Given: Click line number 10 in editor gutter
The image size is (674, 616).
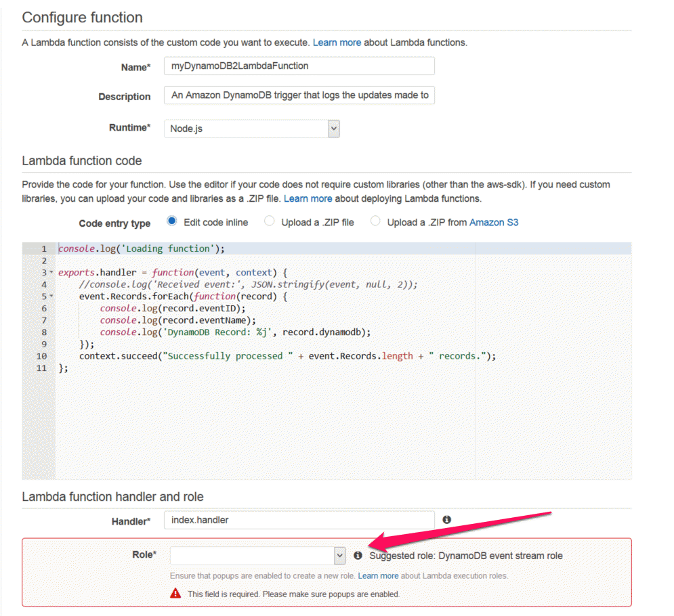Looking at the screenshot, I should tap(42, 356).
